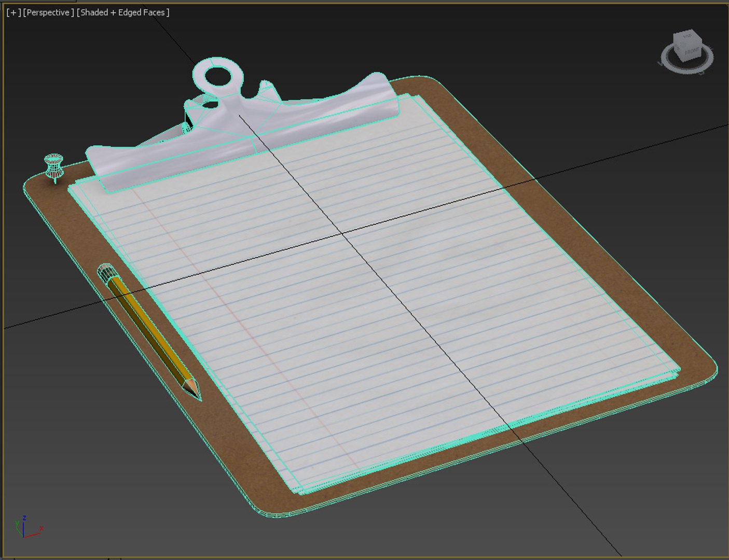Click the XYZ world axis tripod
The image size is (729, 560).
28,527
